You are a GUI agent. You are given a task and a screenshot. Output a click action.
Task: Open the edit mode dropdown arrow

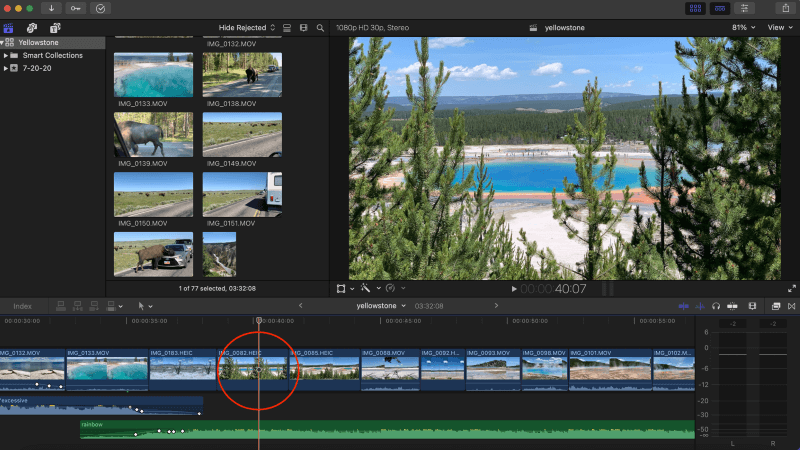tap(120, 307)
